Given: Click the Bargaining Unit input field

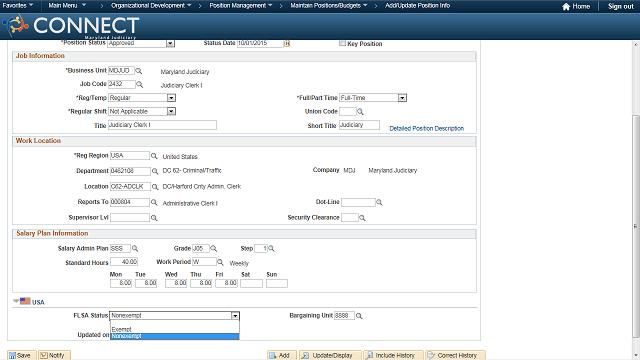Looking at the screenshot, I should point(344,316).
